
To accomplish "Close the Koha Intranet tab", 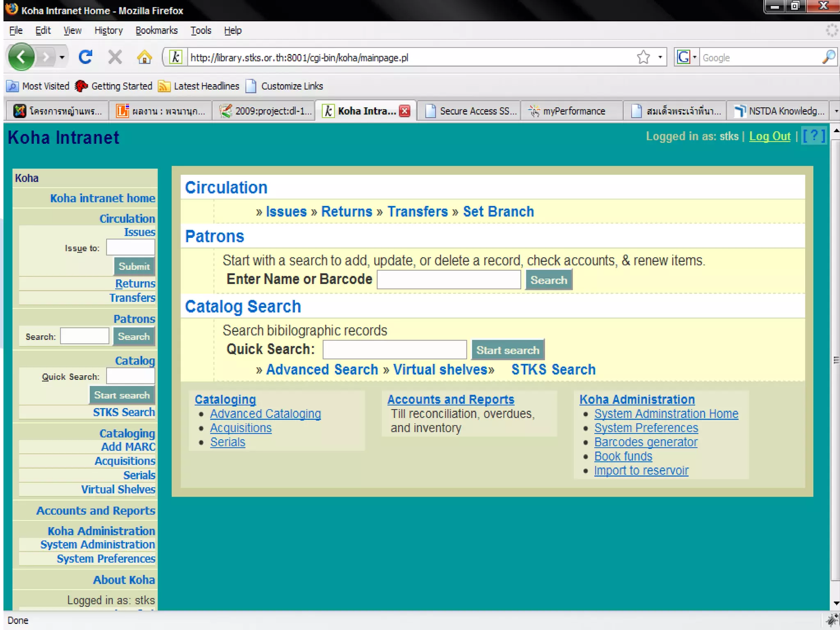I will click(405, 111).
